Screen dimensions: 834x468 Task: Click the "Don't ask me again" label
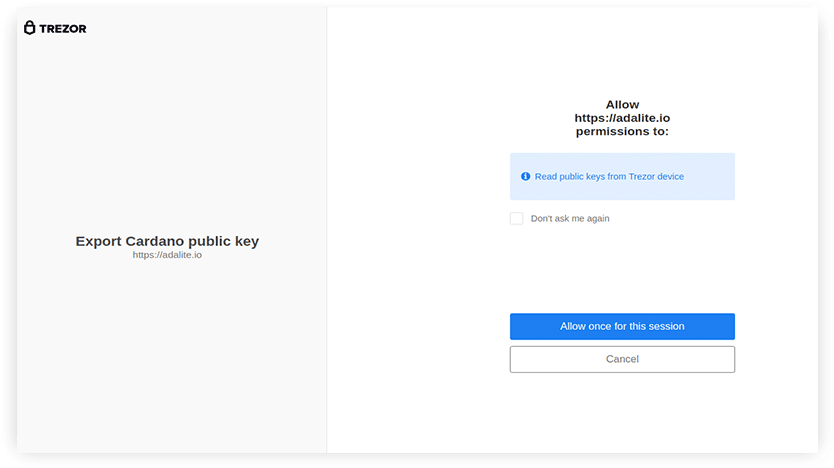pos(570,219)
